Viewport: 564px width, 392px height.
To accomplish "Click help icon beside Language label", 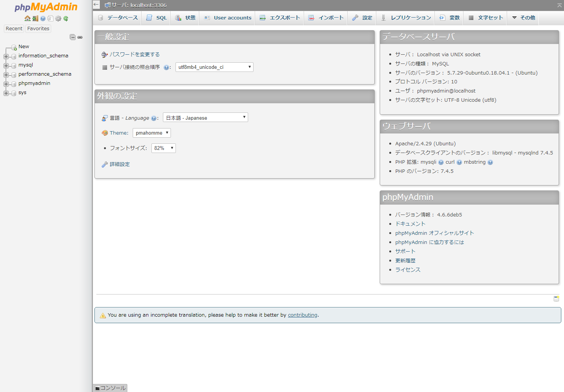I will pyautogui.click(x=154, y=118).
